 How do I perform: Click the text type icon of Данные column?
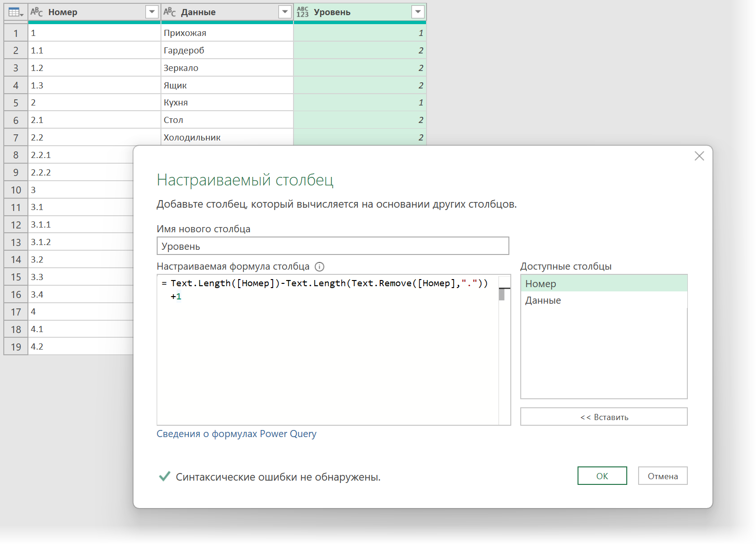click(169, 12)
